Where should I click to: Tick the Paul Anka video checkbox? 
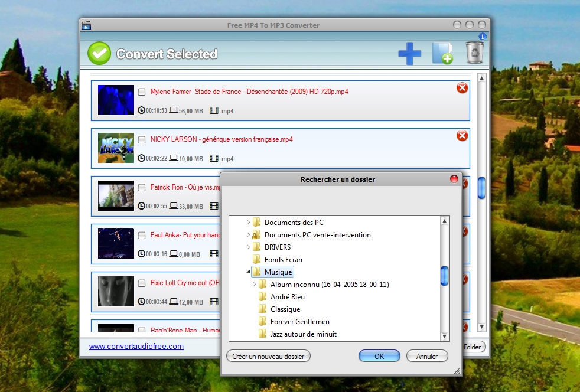(142, 235)
